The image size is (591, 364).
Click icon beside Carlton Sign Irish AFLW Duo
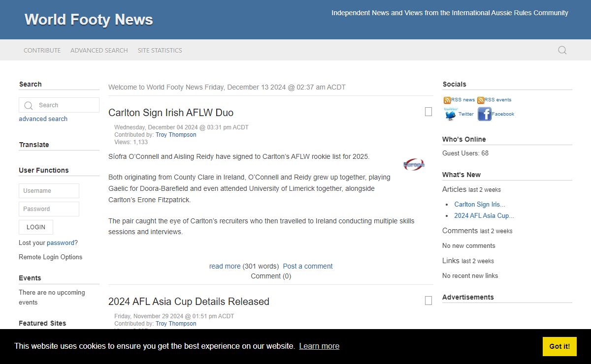pos(428,112)
